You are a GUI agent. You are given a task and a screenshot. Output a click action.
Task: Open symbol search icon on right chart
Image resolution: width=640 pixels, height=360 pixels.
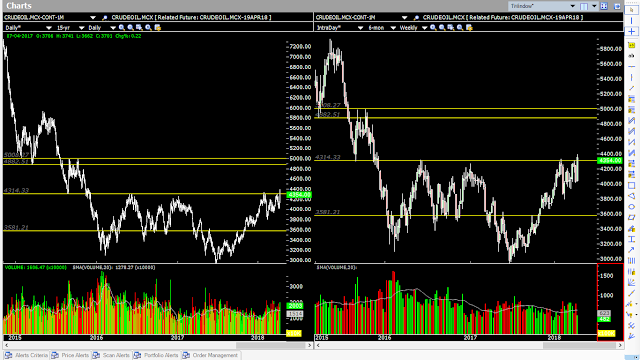coord(416,18)
